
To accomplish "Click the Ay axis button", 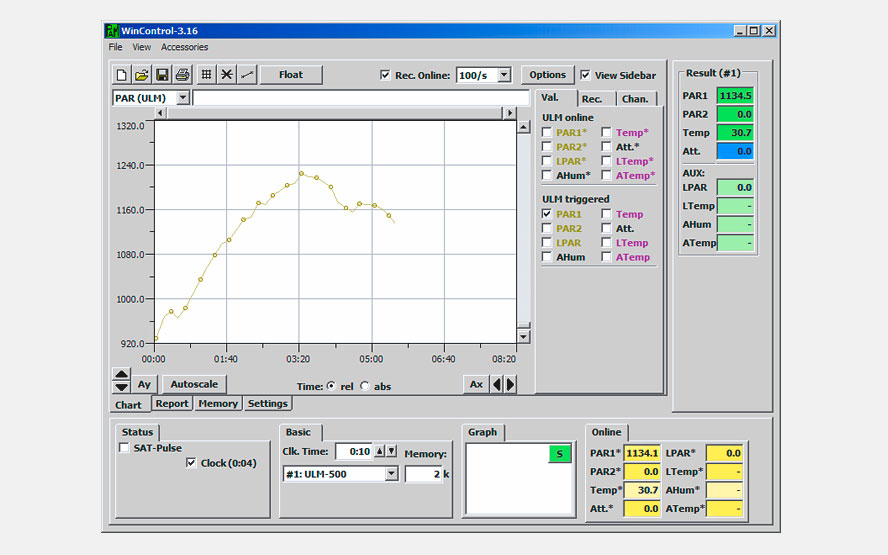I will [x=144, y=385].
